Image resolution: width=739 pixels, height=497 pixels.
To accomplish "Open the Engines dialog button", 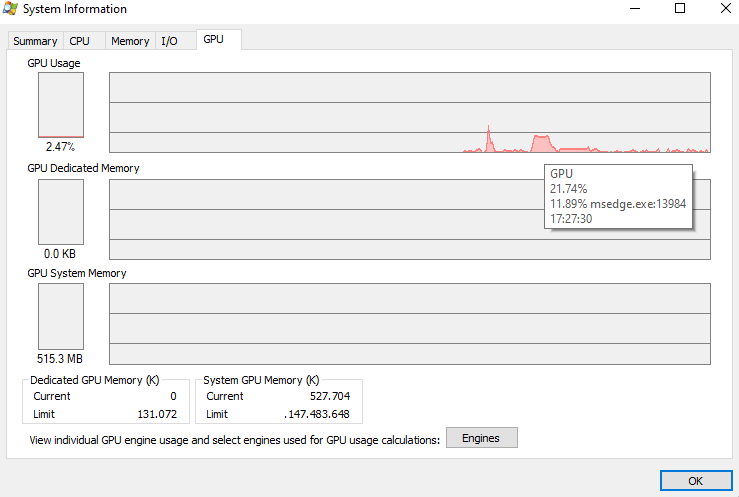I will [x=481, y=438].
